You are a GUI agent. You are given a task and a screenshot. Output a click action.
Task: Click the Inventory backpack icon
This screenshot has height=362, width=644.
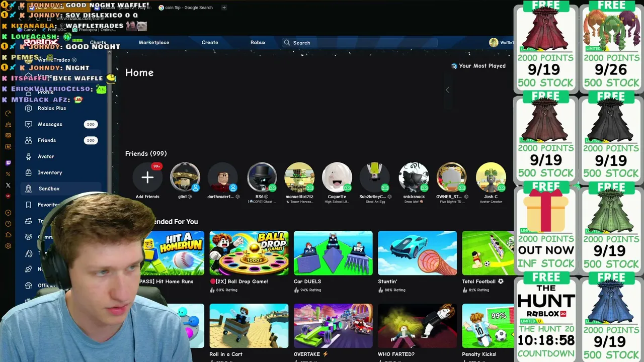coord(29,172)
